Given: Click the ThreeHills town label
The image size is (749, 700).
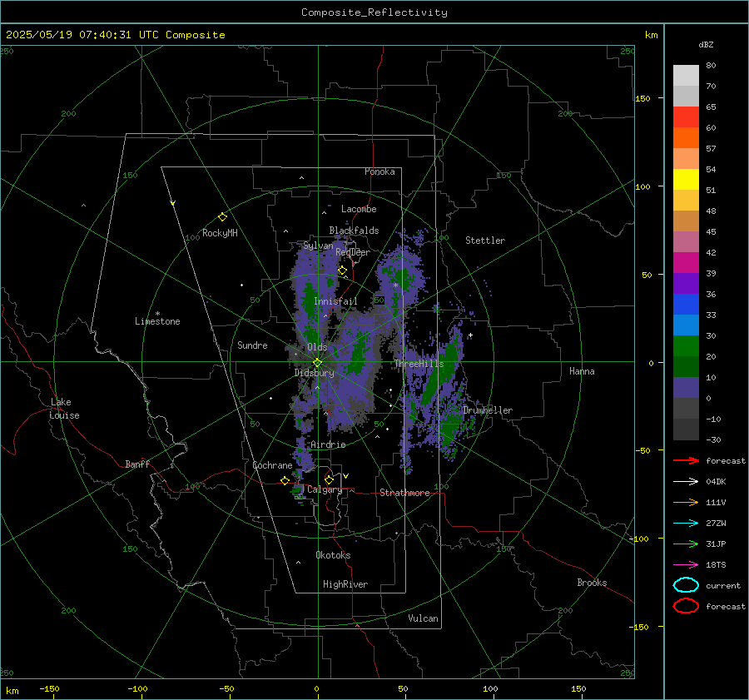Looking at the screenshot, I should [419, 364].
